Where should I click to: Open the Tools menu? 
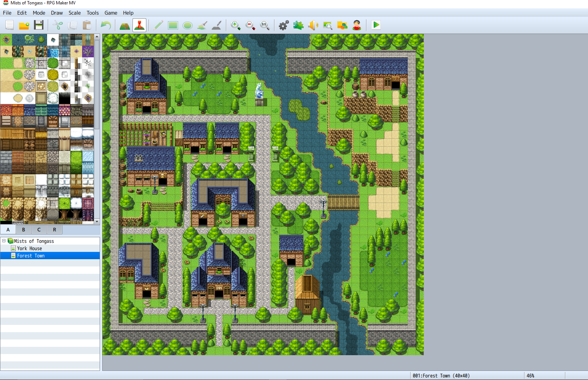click(x=92, y=13)
